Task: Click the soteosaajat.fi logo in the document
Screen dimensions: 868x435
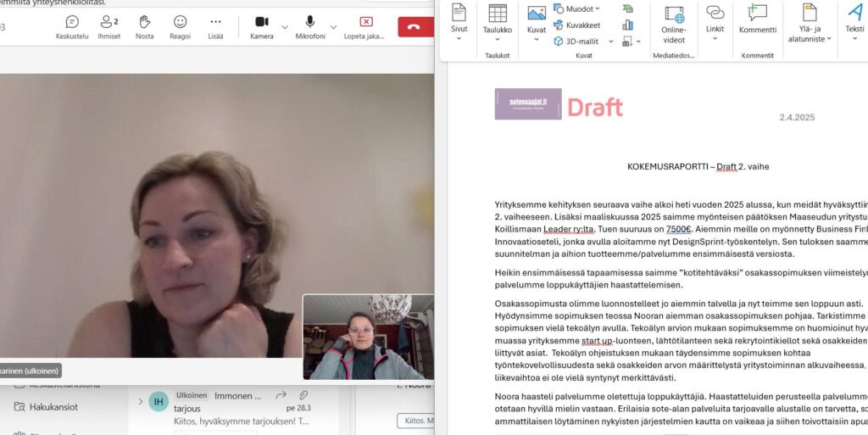Action: (x=528, y=104)
